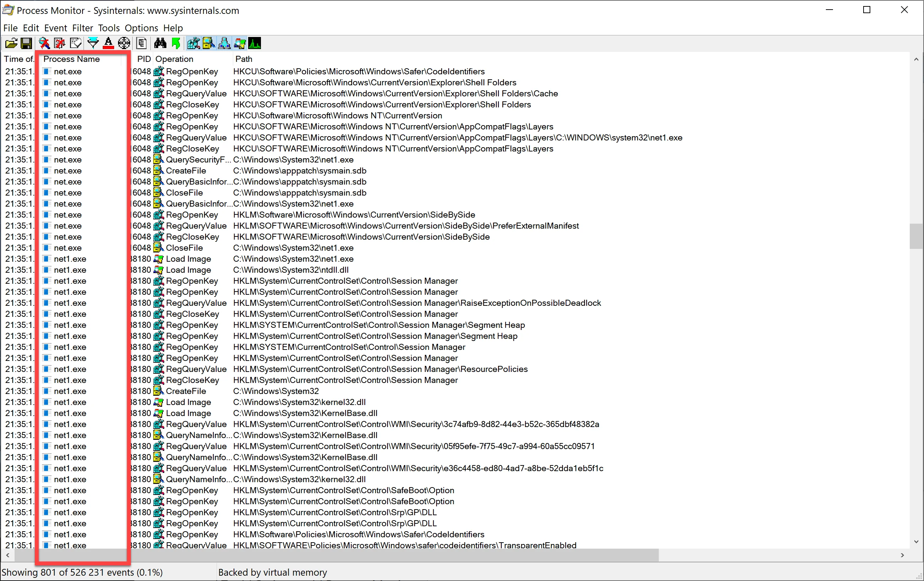Select the Load Image ntdll.dll row
The height and width of the screenshot is (581, 924).
point(455,270)
